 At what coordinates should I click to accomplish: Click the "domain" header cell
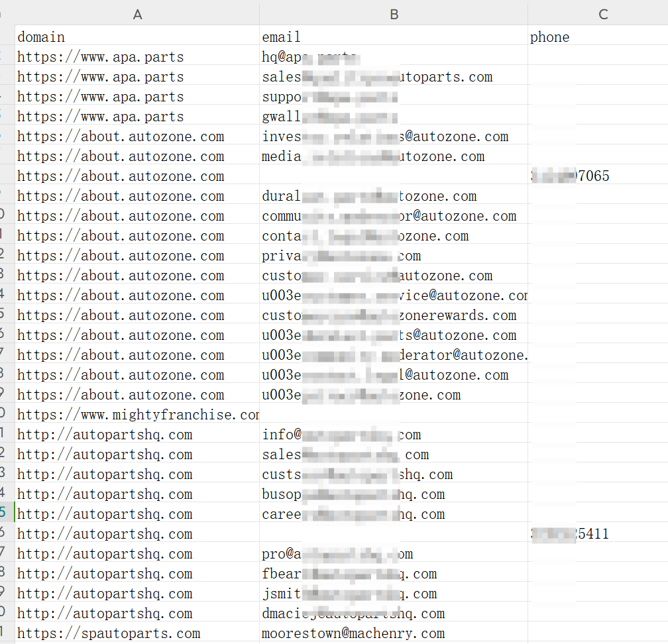[137, 36]
